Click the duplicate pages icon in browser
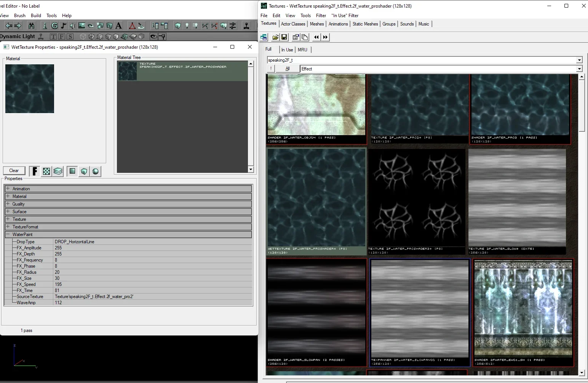This screenshot has height=383, width=588. [x=305, y=37]
